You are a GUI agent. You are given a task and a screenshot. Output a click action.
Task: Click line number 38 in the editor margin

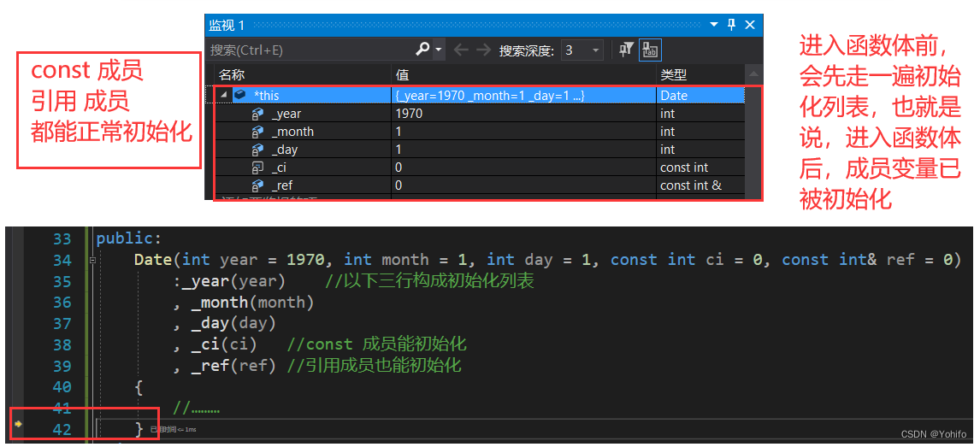tap(62, 344)
